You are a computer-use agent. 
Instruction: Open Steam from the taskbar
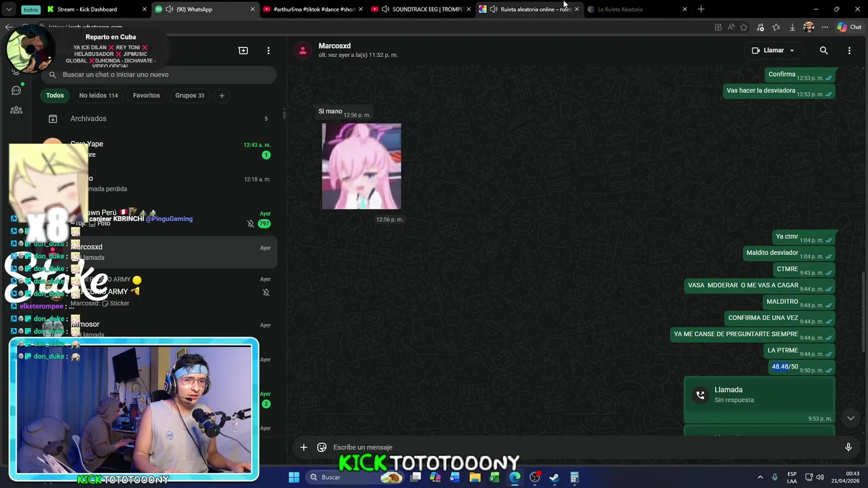point(554,477)
